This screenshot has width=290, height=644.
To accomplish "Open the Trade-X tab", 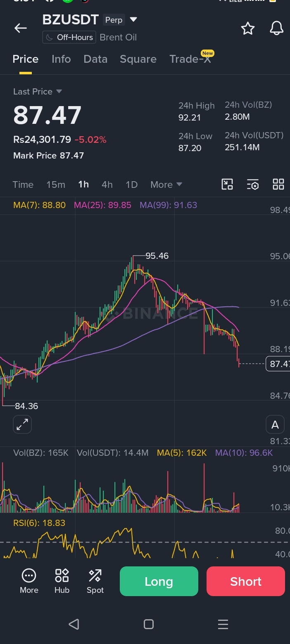I will [x=190, y=59].
